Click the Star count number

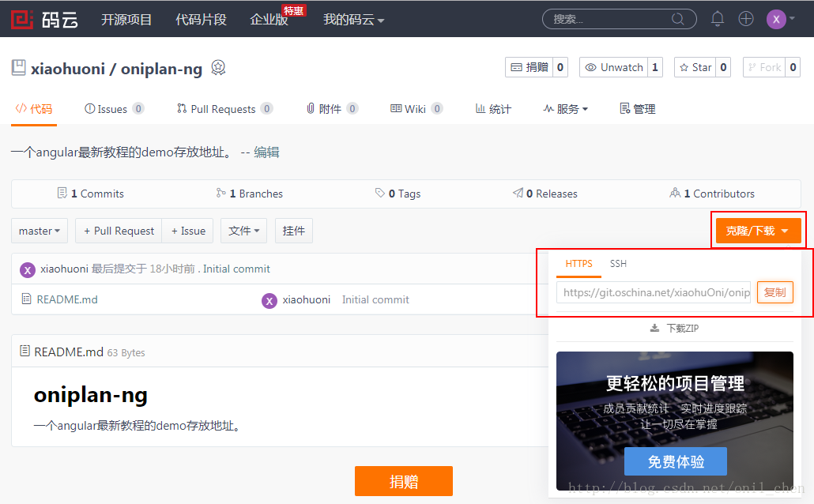point(723,67)
